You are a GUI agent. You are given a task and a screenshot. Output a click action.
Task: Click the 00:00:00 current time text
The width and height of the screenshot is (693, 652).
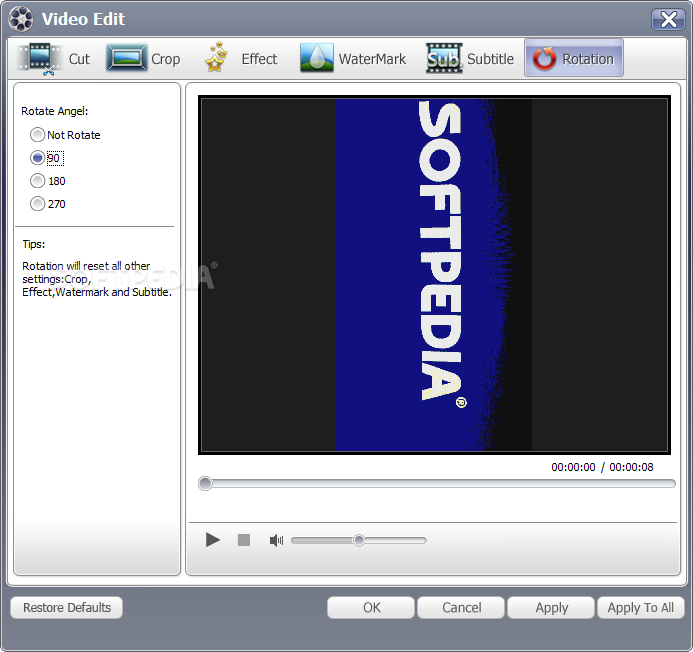coord(573,467)
